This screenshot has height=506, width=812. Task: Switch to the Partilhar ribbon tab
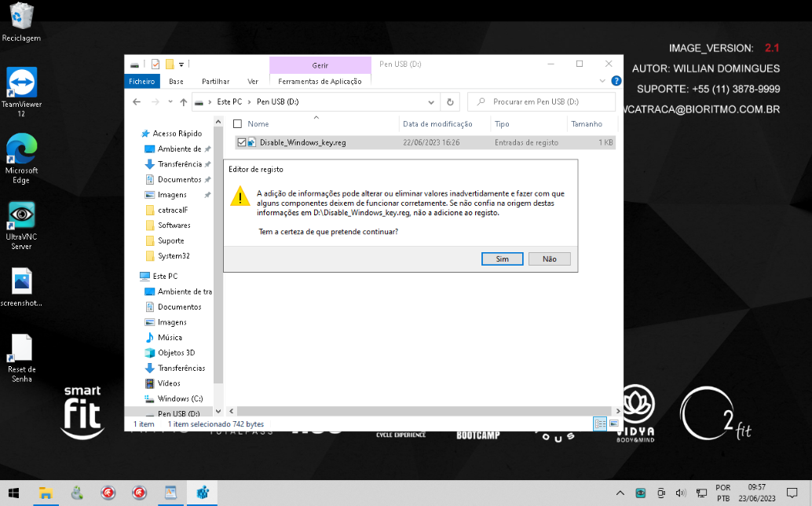pyautogui.click(x=215, y=81)
